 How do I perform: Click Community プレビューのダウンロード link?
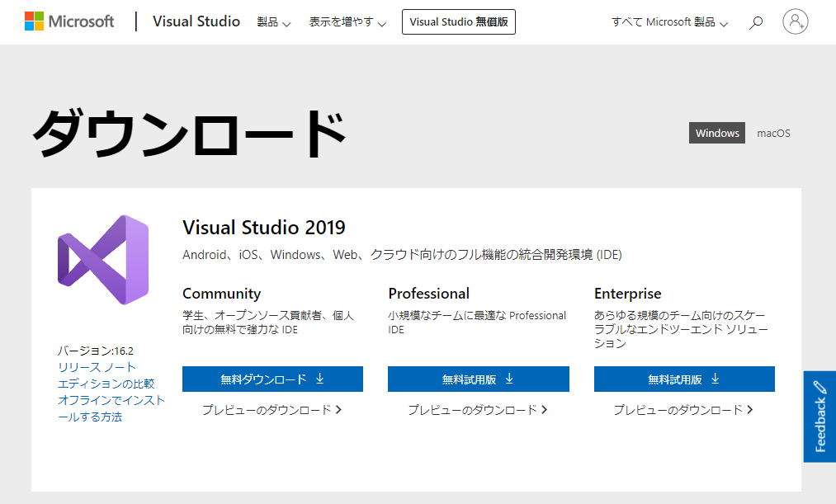272,410
